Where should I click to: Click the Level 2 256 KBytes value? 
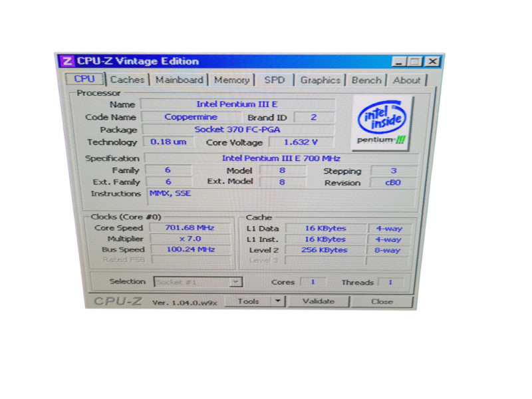[x=325, y=250]
